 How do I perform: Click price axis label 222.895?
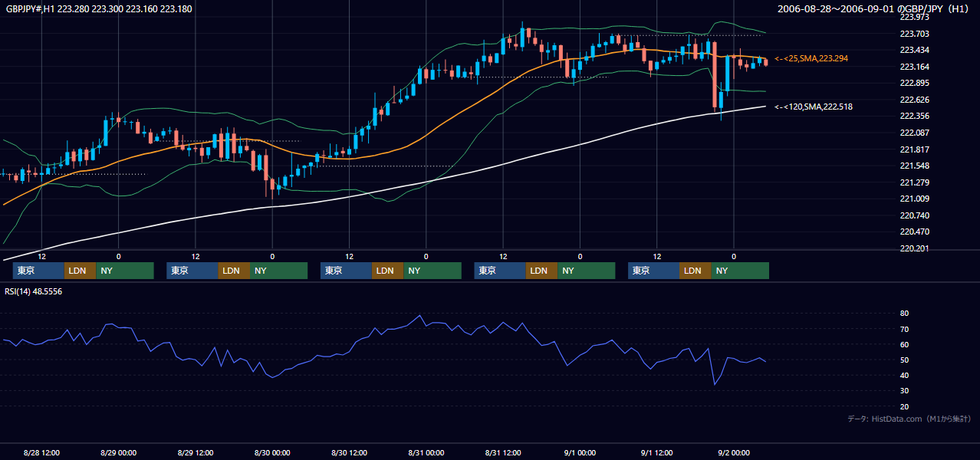tap(913, 83)
